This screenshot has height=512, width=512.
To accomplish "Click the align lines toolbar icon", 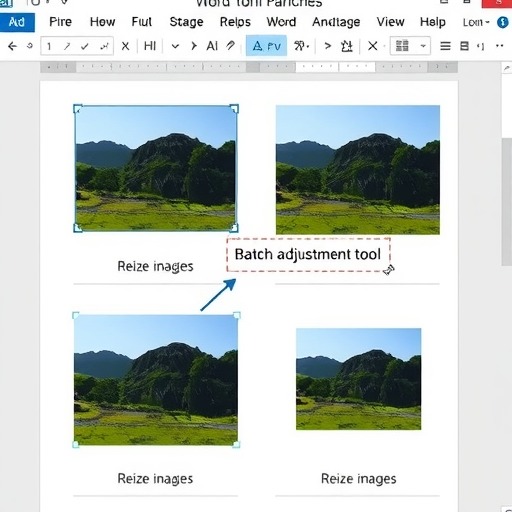I will tap(445, 46).
